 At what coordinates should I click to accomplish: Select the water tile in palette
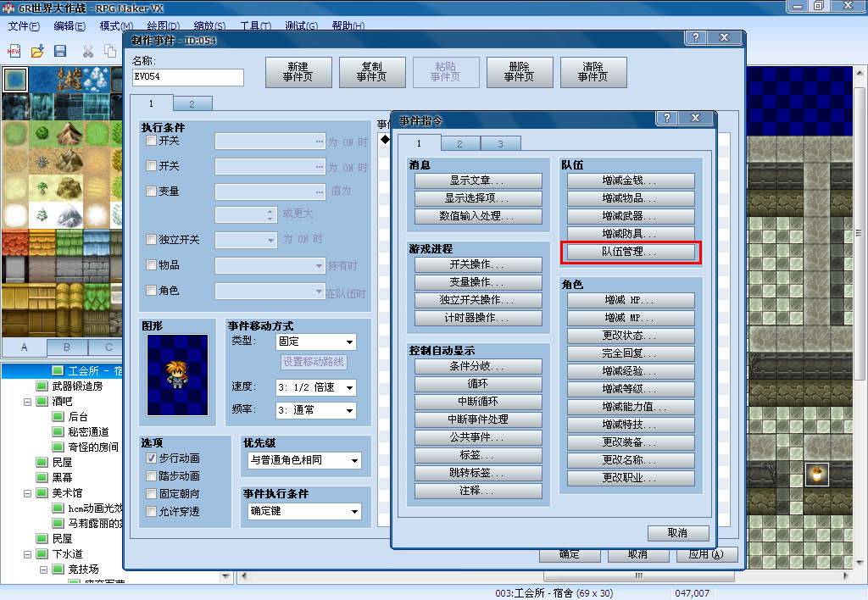(15, 80)
